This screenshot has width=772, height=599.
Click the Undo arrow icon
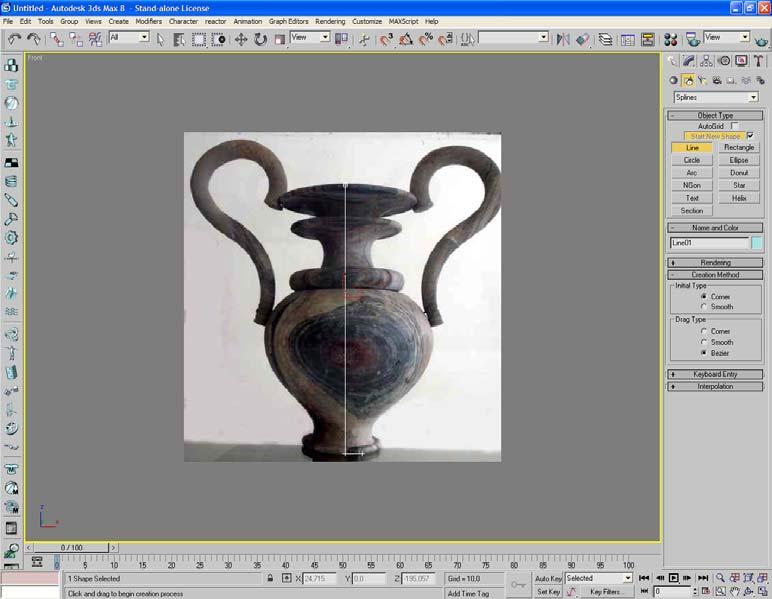[15, 39]
